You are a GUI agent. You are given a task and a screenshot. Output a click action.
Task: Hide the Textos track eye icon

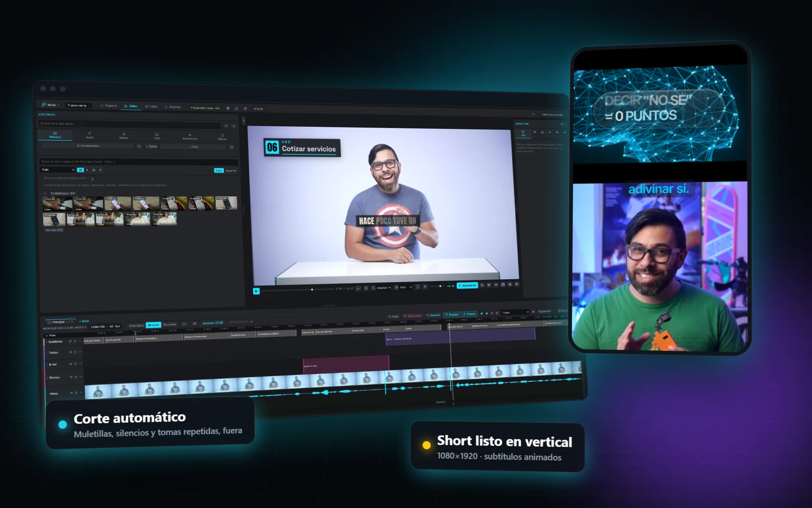coord(70,352)
